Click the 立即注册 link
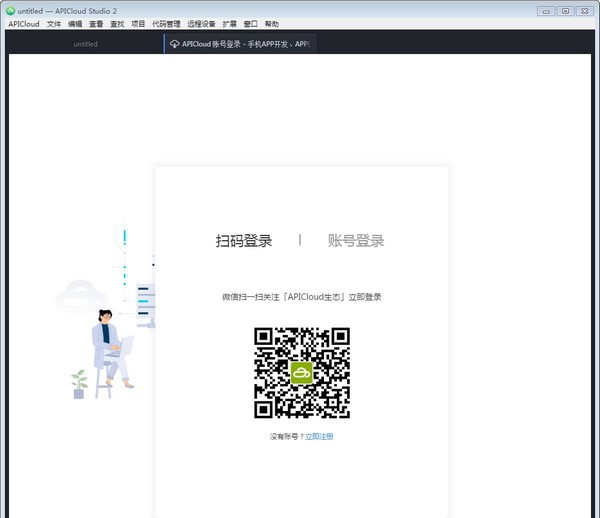Image resolution: width=600 pixels, height=518 pixels. 319,437
